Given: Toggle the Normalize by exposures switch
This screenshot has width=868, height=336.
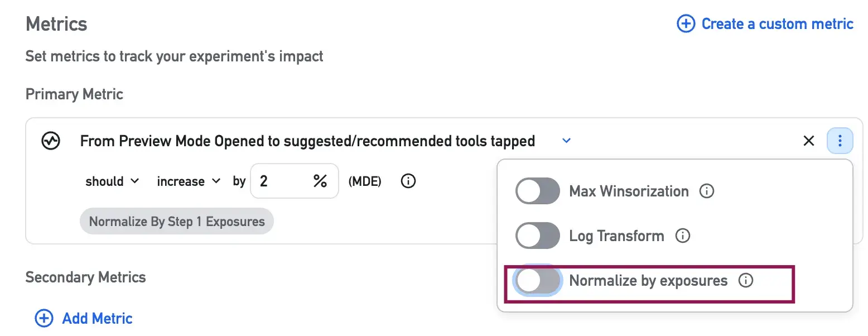Looking at the screenshot, I should pos(537,280).
